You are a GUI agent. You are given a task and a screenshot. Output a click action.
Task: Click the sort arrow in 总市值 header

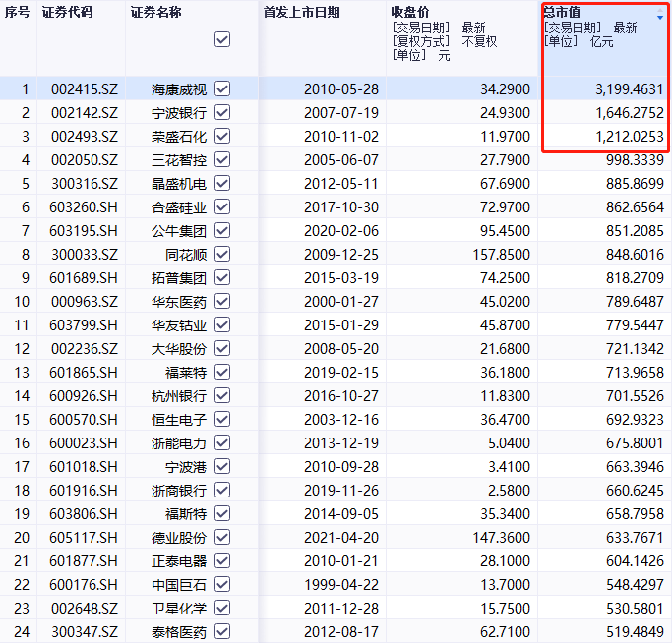pos(660,14)
